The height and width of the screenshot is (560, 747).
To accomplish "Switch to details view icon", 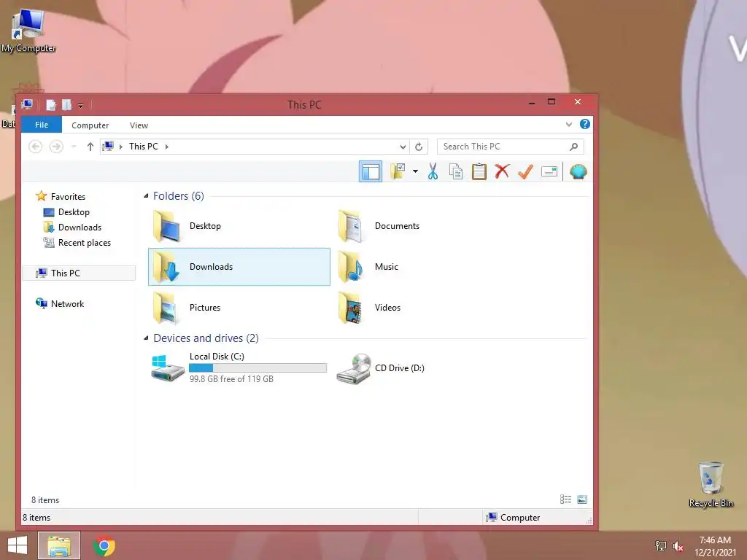I will [x=565, y=499].
